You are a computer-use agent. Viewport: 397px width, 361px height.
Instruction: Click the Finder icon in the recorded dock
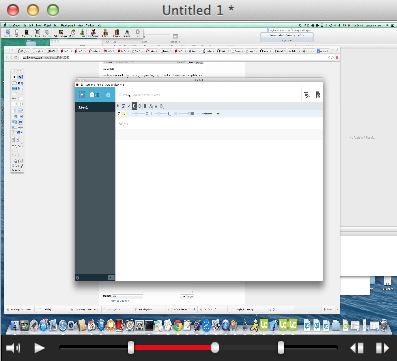coord(15,325)
